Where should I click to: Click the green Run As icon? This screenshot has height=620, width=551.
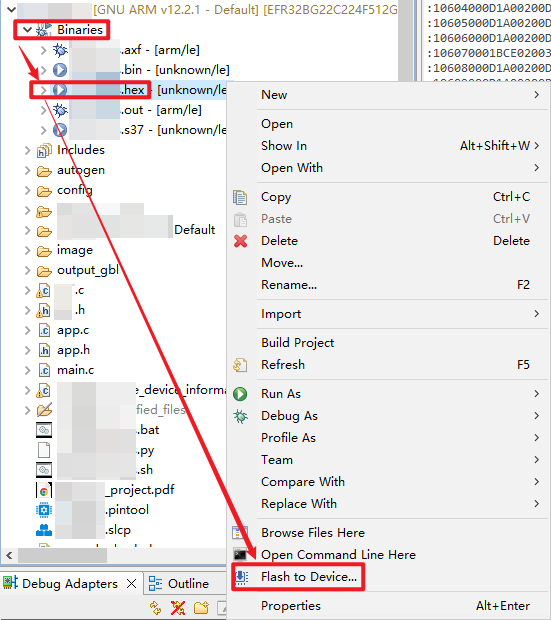240,394
